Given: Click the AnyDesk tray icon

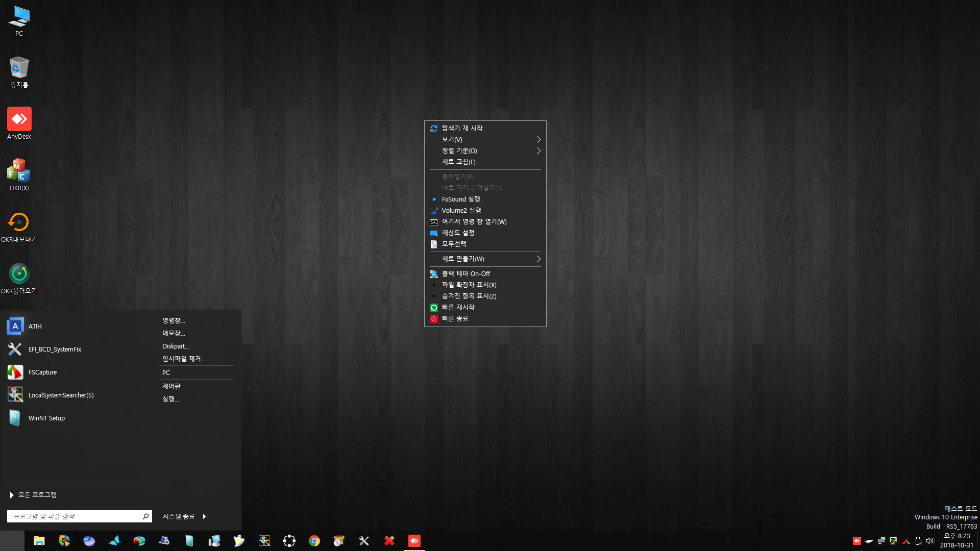Looking at the screenshot, I should point(857,541).
